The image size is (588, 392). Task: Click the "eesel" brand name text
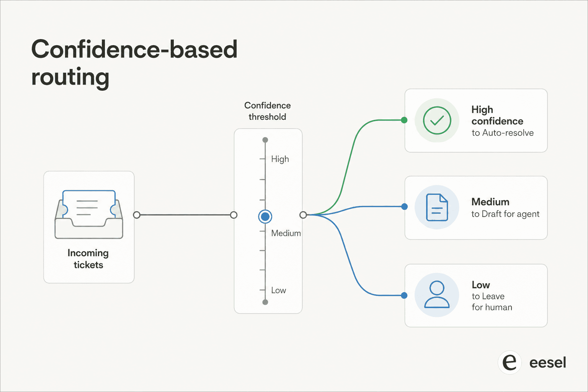pyautogui.click(x=547, y=363)
